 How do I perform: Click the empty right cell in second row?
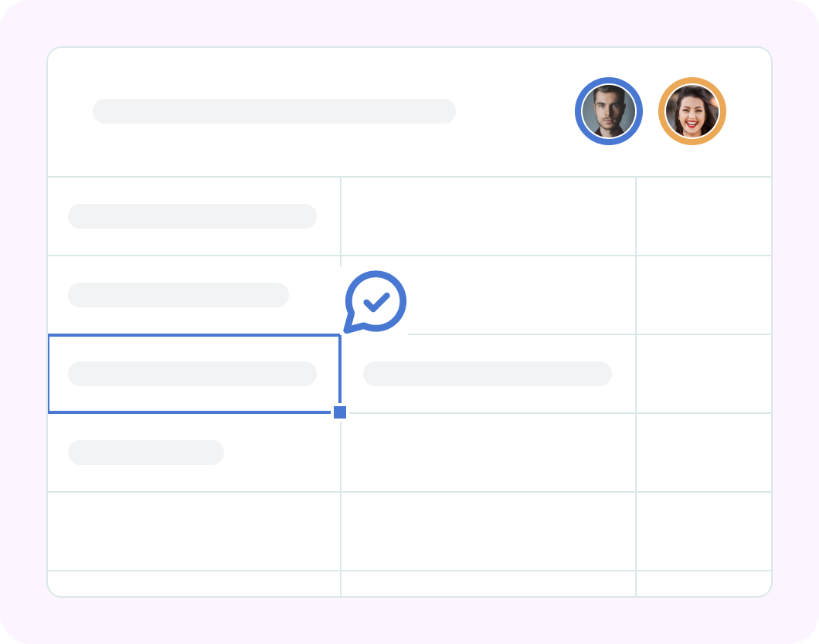[704, 295]
